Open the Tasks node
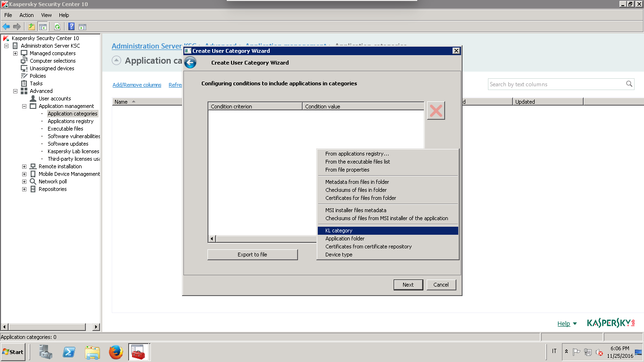This screenshot has width=644, height=362. [36, 83]
